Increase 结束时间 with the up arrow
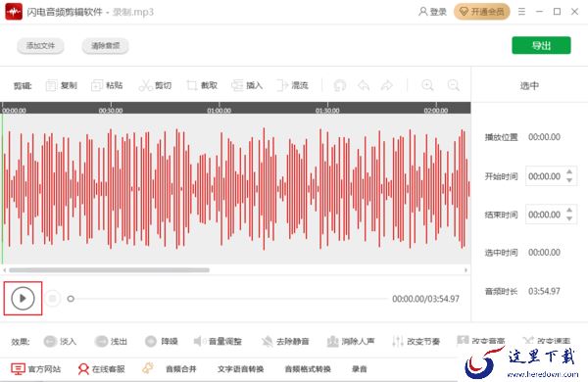 (x=569, y=210)
